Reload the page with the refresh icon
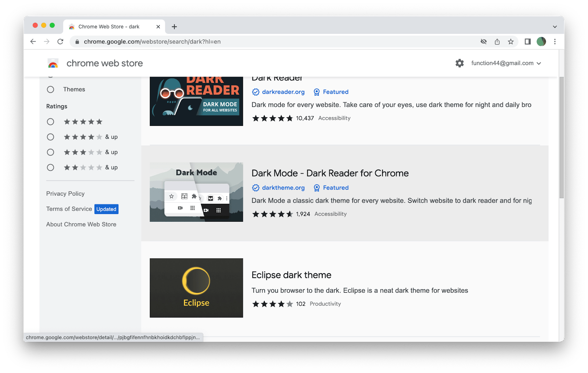Viewport: 588px width, 373px height. [60, 41]
